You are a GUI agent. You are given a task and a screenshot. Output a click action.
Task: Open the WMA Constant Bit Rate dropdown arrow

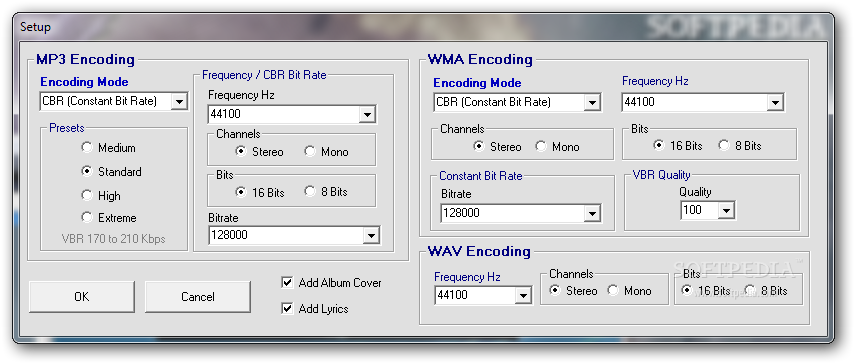(592, 214)
